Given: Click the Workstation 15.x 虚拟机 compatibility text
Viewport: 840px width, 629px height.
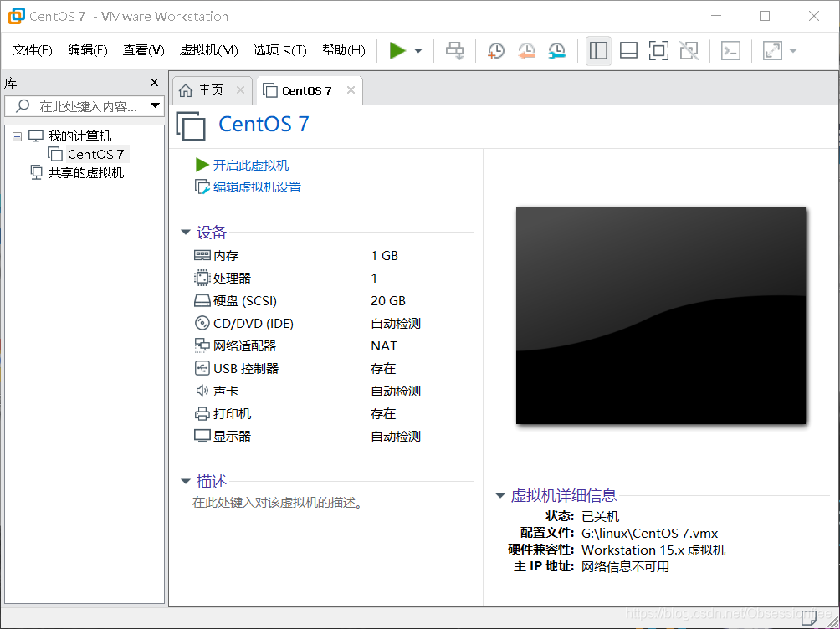Looking at the screenshot, I should (653, 550).
